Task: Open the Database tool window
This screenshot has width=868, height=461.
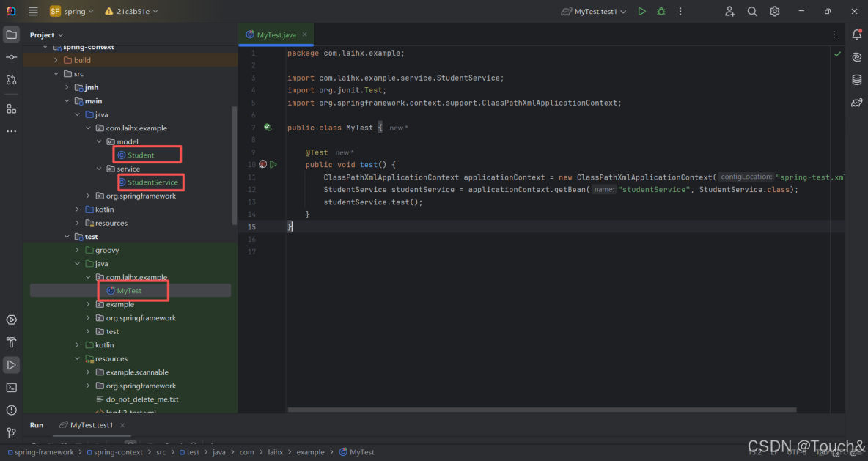Action: tap(858, 81)
